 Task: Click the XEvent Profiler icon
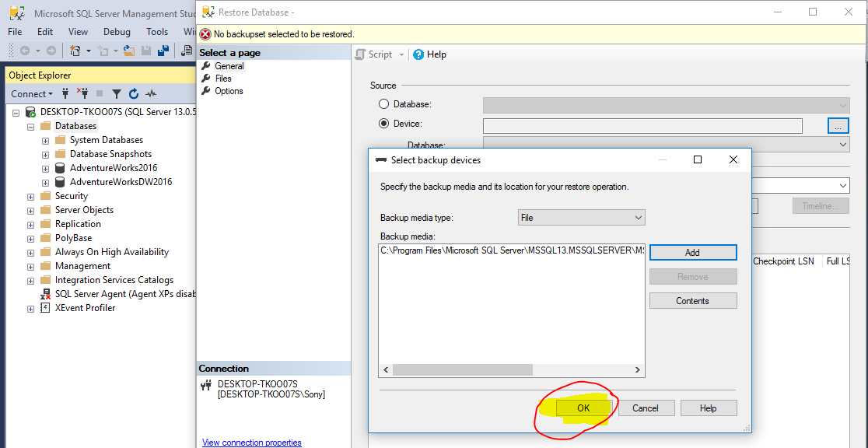point(45,308)
